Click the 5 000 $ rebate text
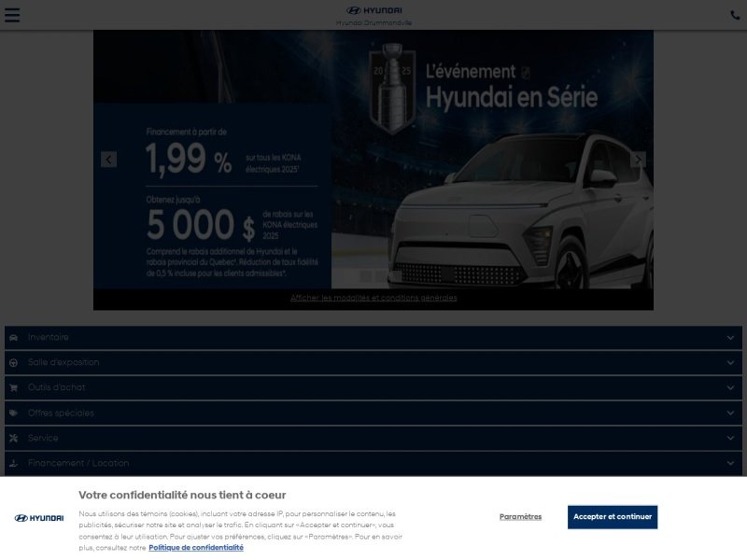This screenshot has width=747, height=560. coord(201,225)
